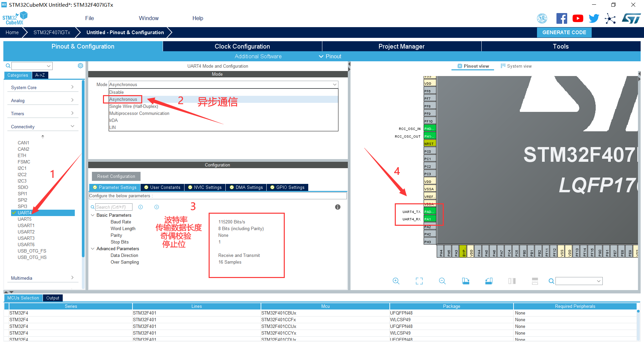Open the categories settings gear icon
644x345 pixels.
click(80, 66)
